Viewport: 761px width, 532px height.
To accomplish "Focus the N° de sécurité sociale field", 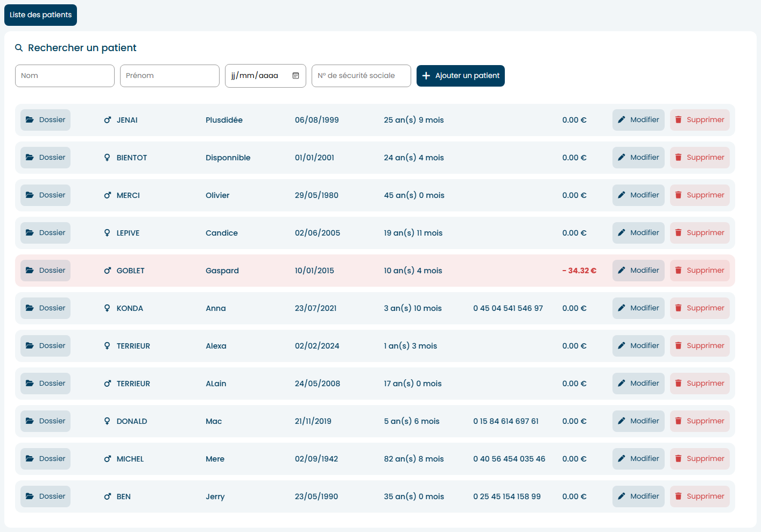I will 361,76.
